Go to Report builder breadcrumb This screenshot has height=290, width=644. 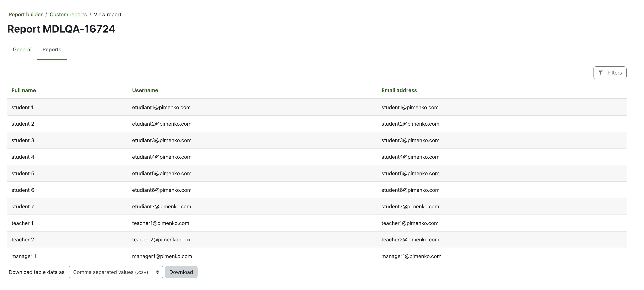(26, 15)
